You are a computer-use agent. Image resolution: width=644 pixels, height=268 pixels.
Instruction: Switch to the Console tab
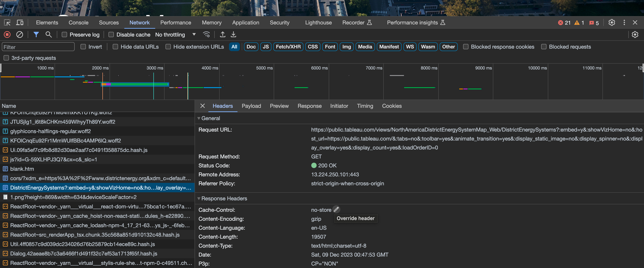[78, 23]
